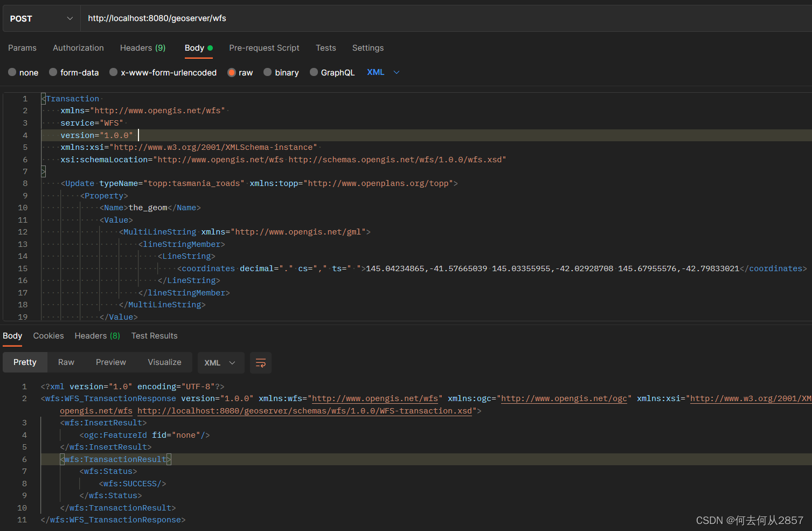Open the www.opengis.net/ogc link in response

564,398
